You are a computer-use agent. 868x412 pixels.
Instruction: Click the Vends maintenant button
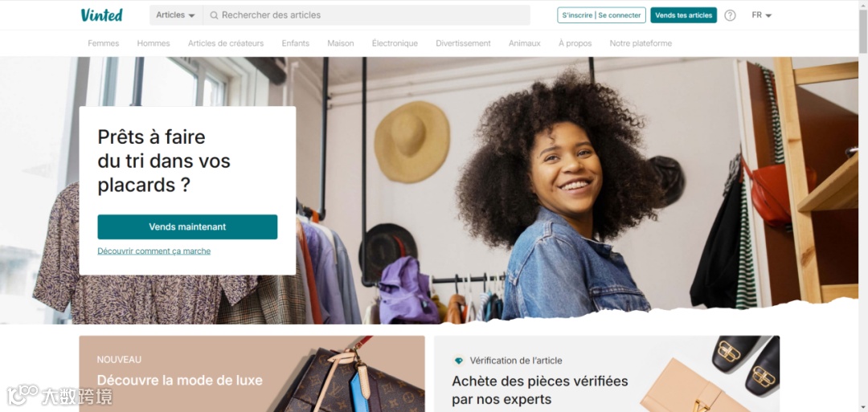(x=187, y=226)
